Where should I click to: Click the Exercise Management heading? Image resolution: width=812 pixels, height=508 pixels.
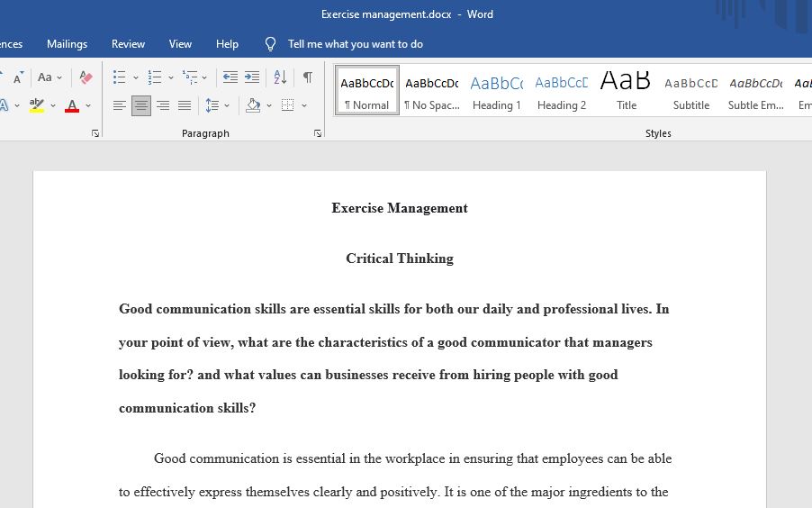pos(400,208)
